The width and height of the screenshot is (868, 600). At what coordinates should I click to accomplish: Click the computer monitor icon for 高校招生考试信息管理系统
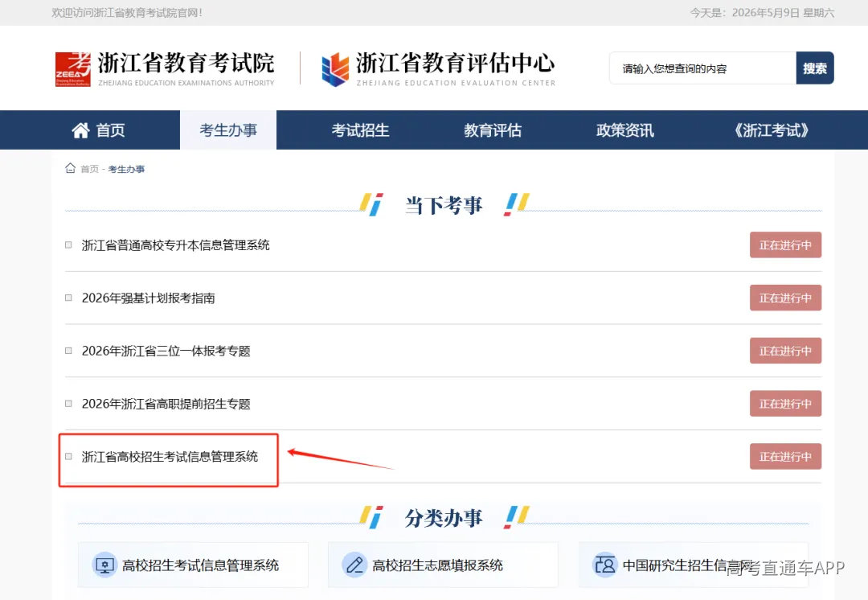tap(104, 565)
